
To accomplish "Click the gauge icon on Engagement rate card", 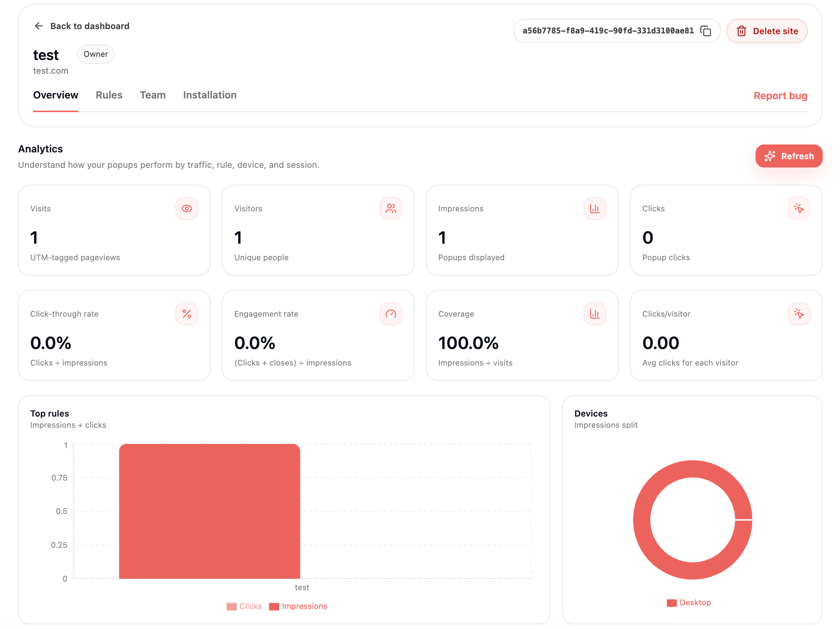I will point(391,314).
